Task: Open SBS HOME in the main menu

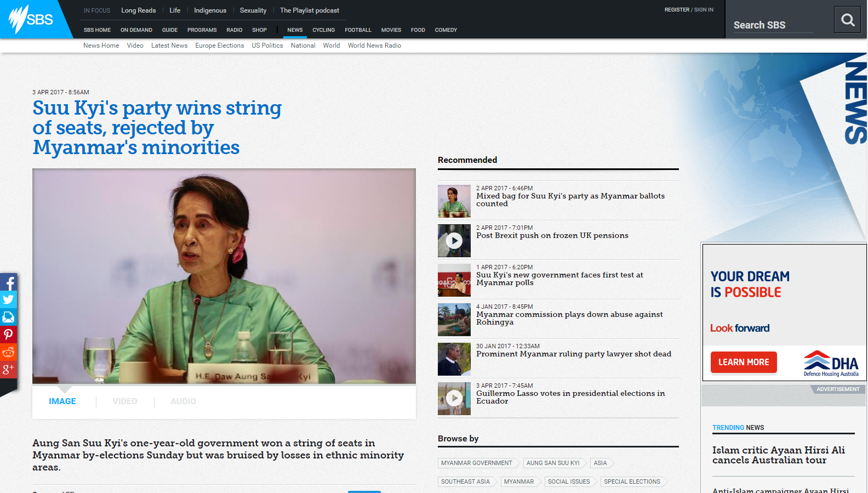Action: point(97,30)
